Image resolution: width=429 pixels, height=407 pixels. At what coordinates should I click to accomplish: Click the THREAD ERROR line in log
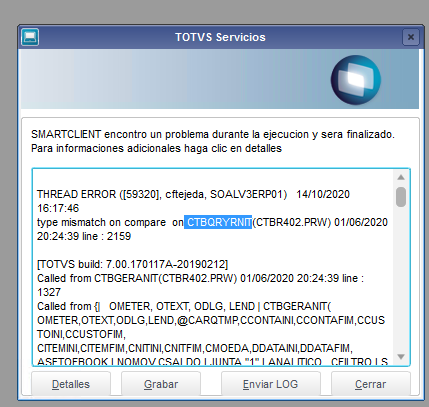point(193,194)
